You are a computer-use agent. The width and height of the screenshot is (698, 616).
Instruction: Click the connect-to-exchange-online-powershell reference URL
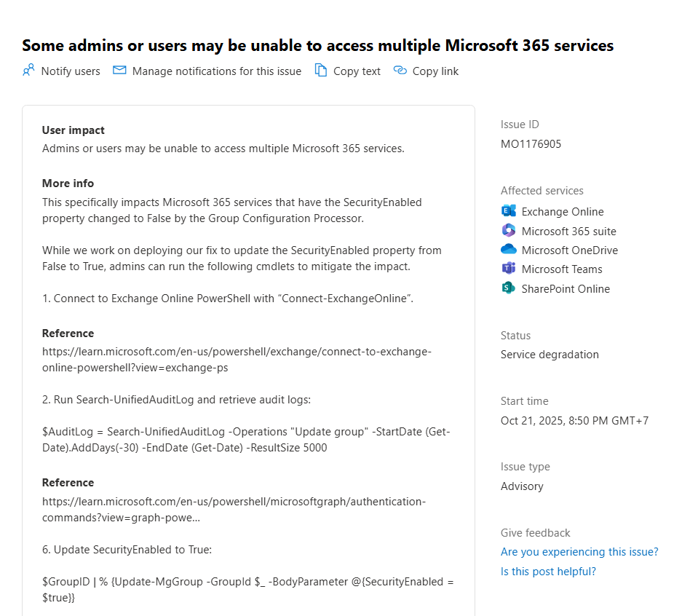pyautogui.click(x=237, y=360)
